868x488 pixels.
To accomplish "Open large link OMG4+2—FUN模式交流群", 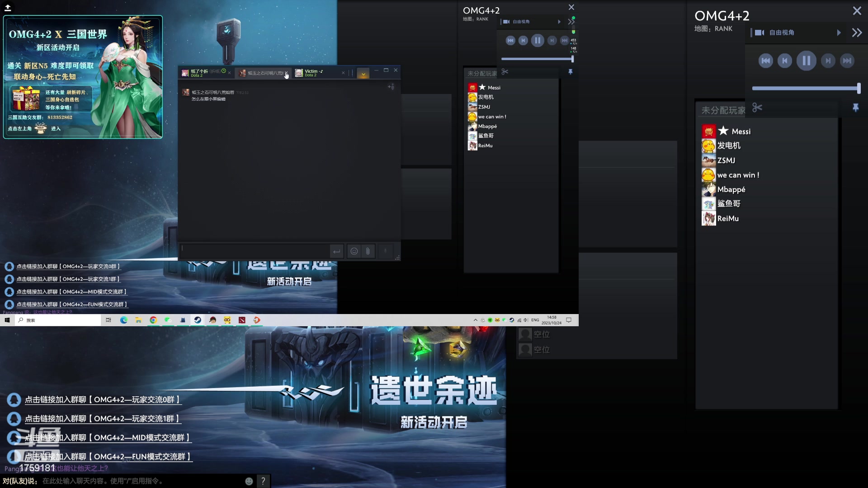I will (108, 456).
